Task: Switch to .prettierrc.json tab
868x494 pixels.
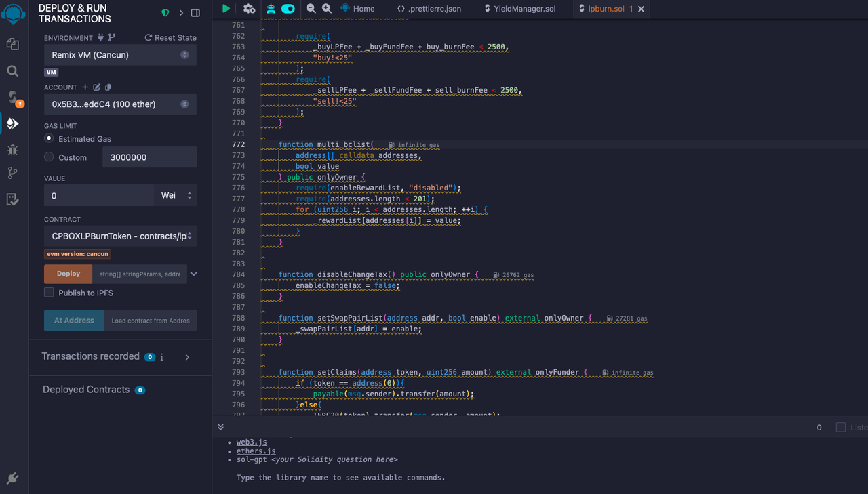Action: [429, 9]
